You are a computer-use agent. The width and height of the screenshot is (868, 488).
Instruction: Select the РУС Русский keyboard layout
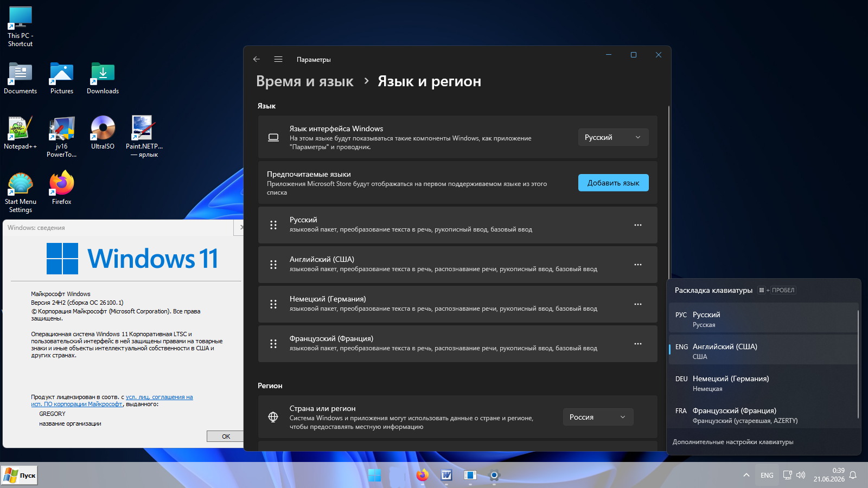[x=763, y=319]
